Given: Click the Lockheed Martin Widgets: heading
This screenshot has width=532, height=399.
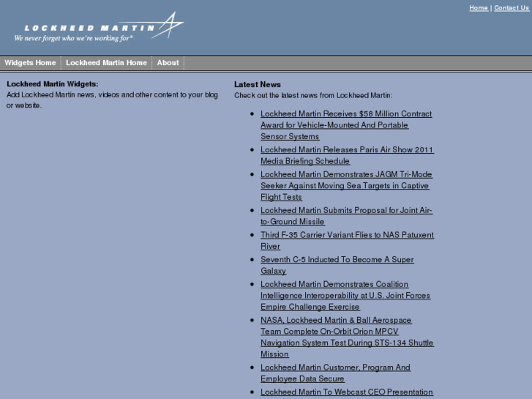Looking at the screenshot, I should (52, 84).
